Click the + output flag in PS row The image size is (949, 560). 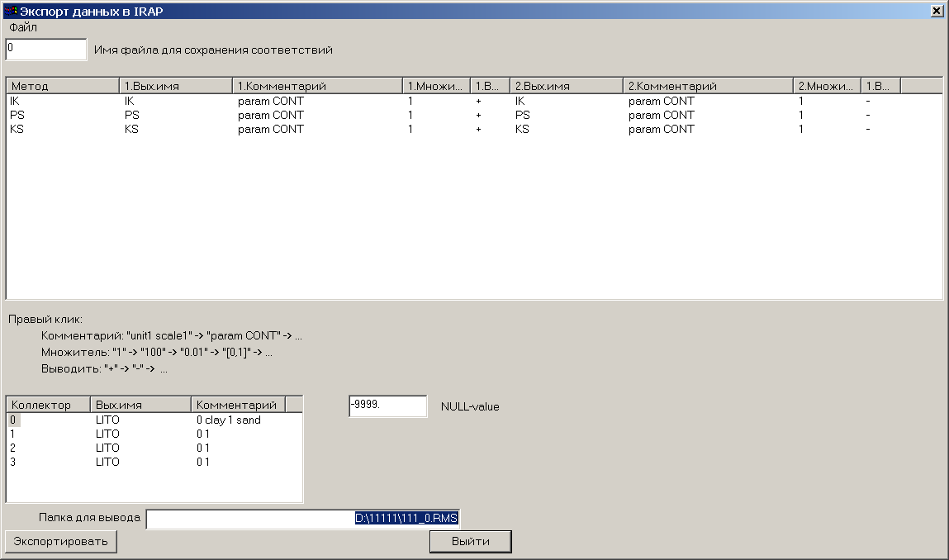(479, 115)
